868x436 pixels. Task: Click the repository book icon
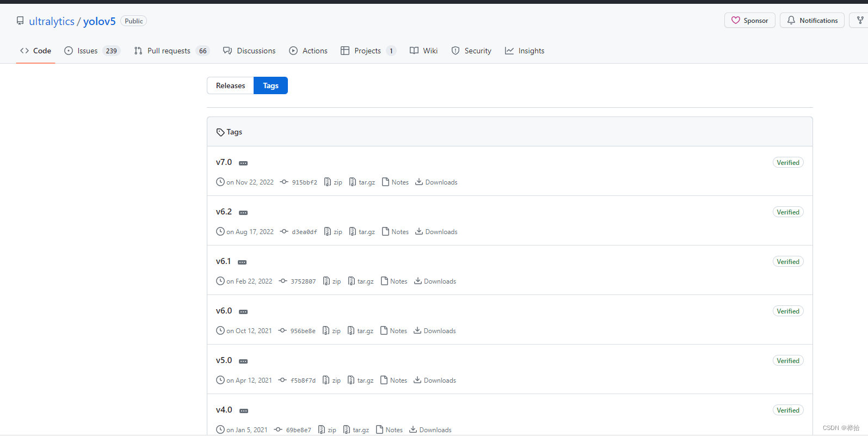pyautogui.click(x=20, y=21)
